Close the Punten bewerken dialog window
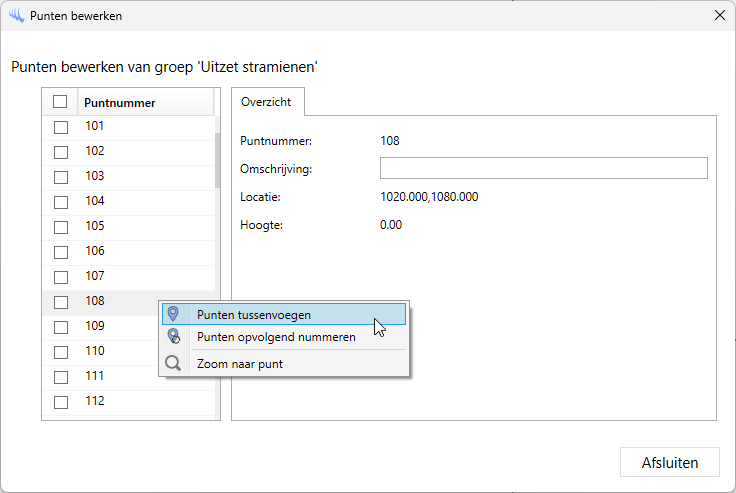736x493 pixels. [x=719, y=16]
